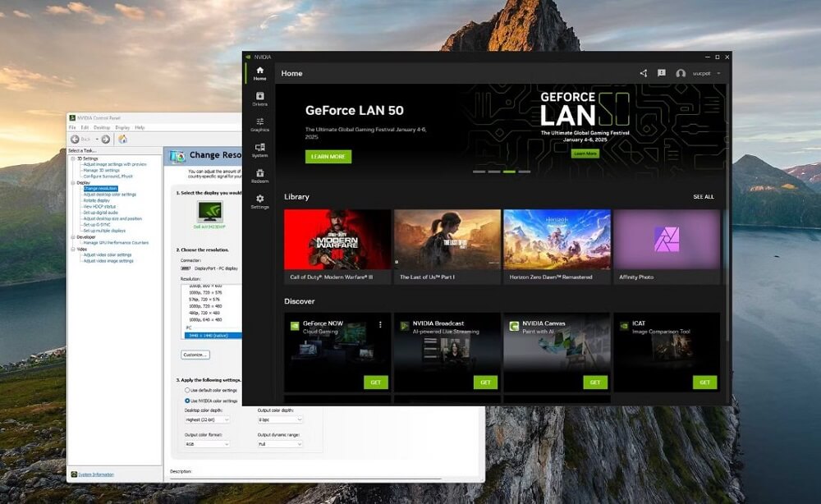Click GET button on NVIDIA Broadcast card
Viewport: 821px width, 504px height.
click(485, 383)
